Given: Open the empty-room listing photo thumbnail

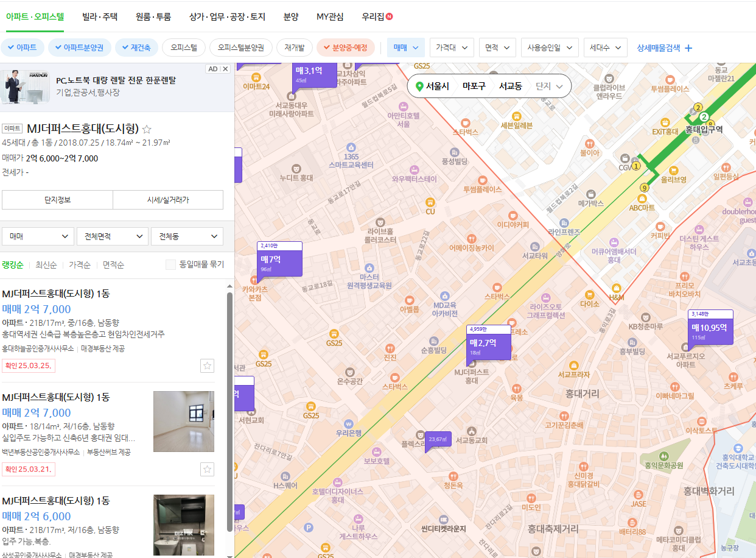Looking at the screenshot, I should coord(184,422).
